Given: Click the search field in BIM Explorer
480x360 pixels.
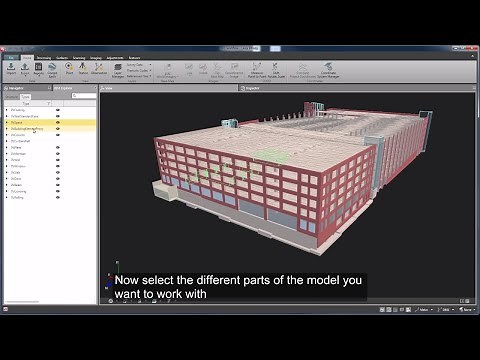Looking at the screenshot, I should pos(84,96).
